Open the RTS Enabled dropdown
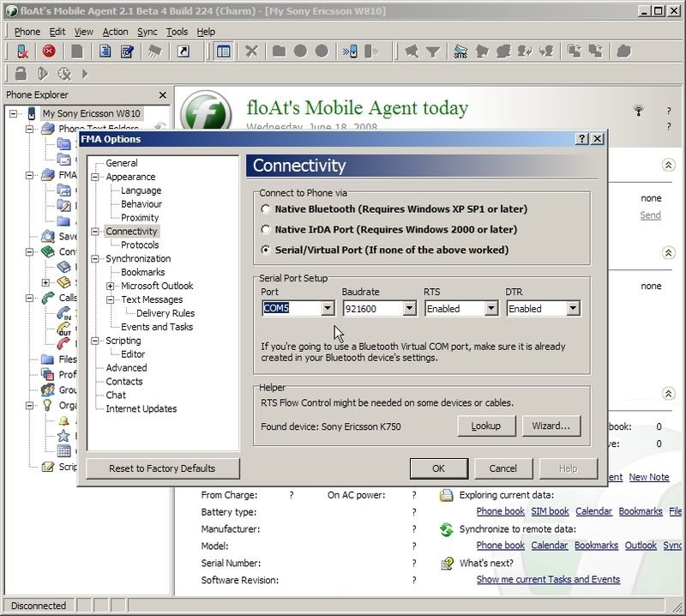Image resolution: width=686 pixels, height=616 pixels. [490, 308]
